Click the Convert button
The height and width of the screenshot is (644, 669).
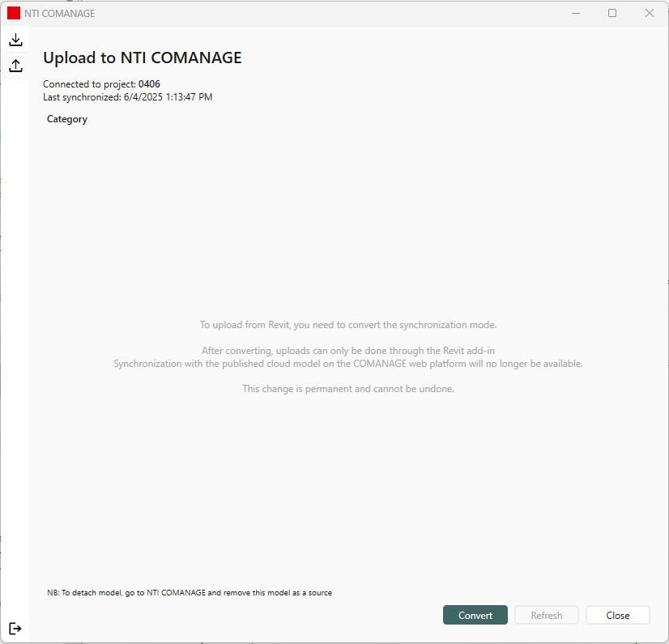pyautogui.click(x=475, y=615)
